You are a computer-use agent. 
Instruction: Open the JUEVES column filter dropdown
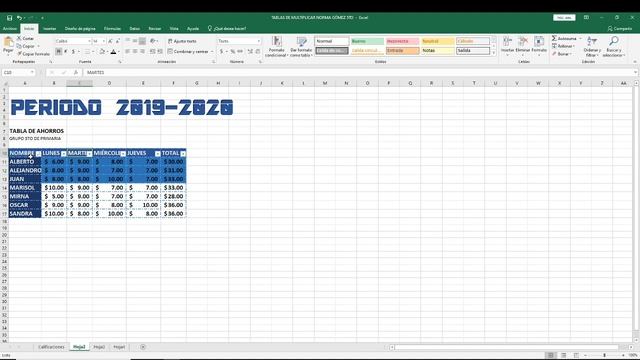(158, 154)
